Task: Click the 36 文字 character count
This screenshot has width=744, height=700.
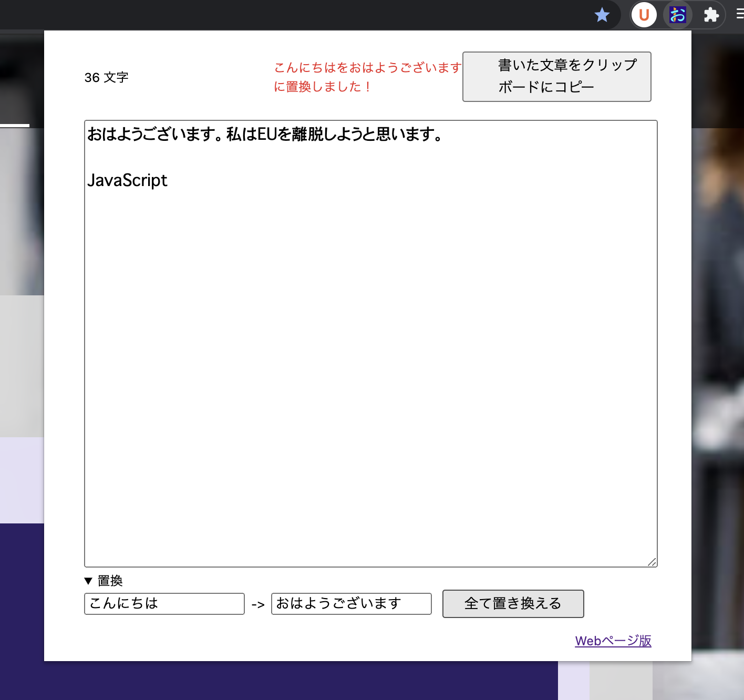Action: [107, 78]
